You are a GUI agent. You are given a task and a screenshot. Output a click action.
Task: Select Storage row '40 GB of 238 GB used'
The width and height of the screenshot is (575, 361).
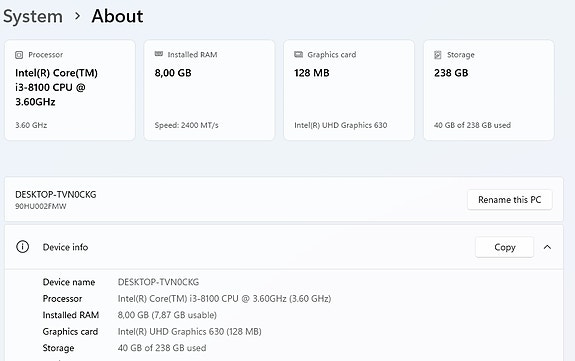coord(162,348)
